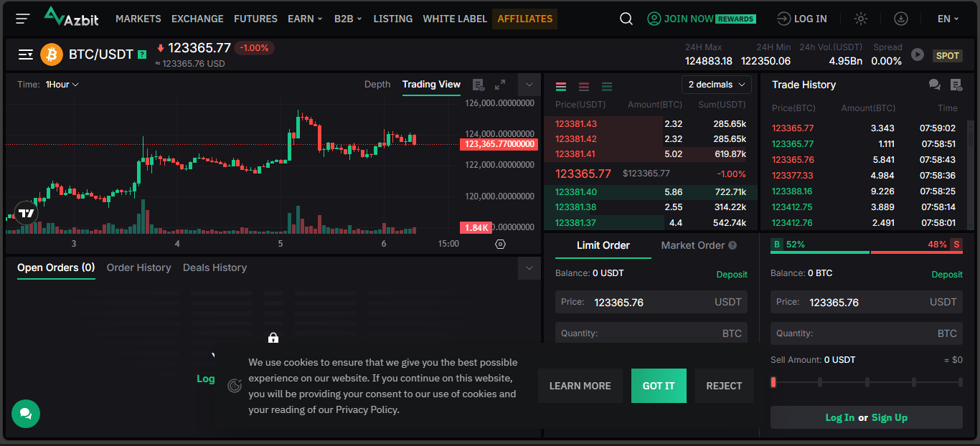Open chart settings hexagon icon
Image resolution: width=980 pixels, height=446 pixels.
point(501,244)
